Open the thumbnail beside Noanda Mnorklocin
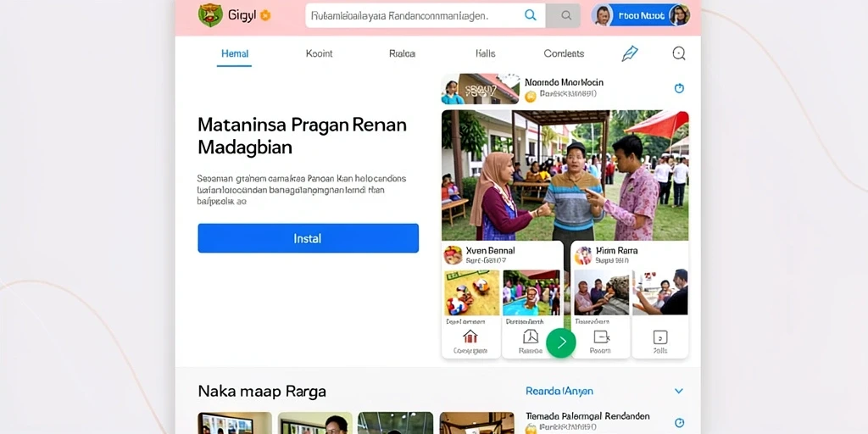This screenshot has width=868, height=434. 480,89
